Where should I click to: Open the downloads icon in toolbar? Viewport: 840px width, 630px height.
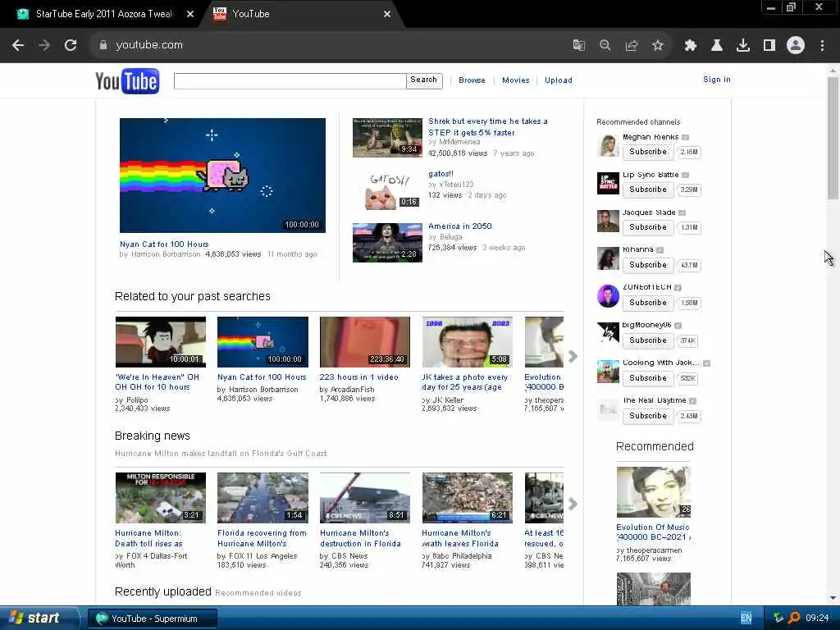click(x=743, y=46)
